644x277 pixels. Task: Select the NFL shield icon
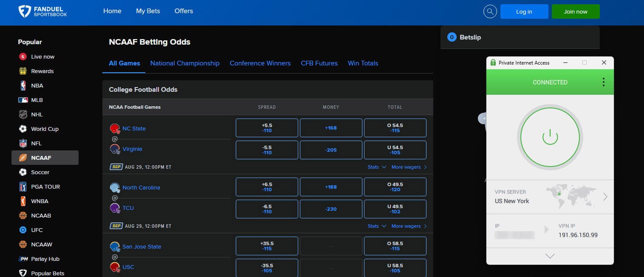tap(23, 143)
